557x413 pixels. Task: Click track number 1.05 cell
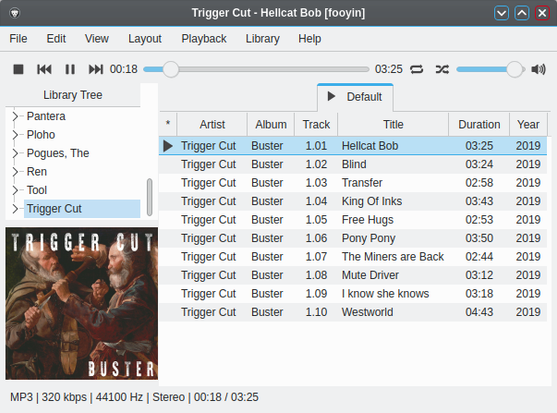(x=316, y=219)
